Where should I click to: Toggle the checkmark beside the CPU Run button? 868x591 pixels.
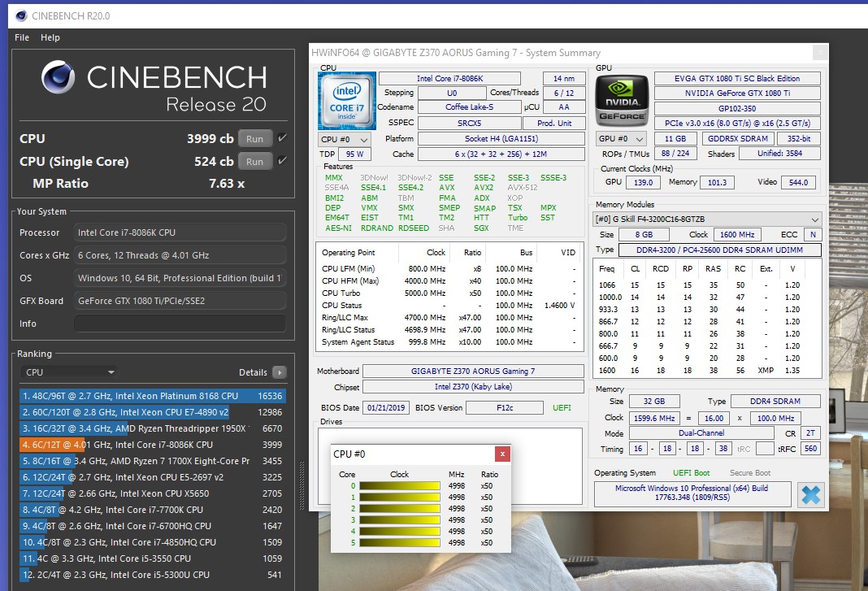[284, 137]
